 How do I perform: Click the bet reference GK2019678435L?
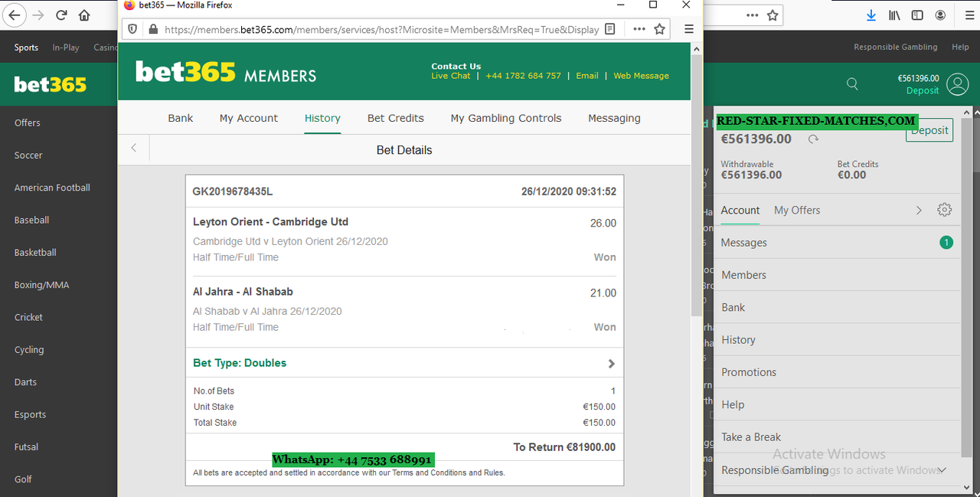(232, 191)
